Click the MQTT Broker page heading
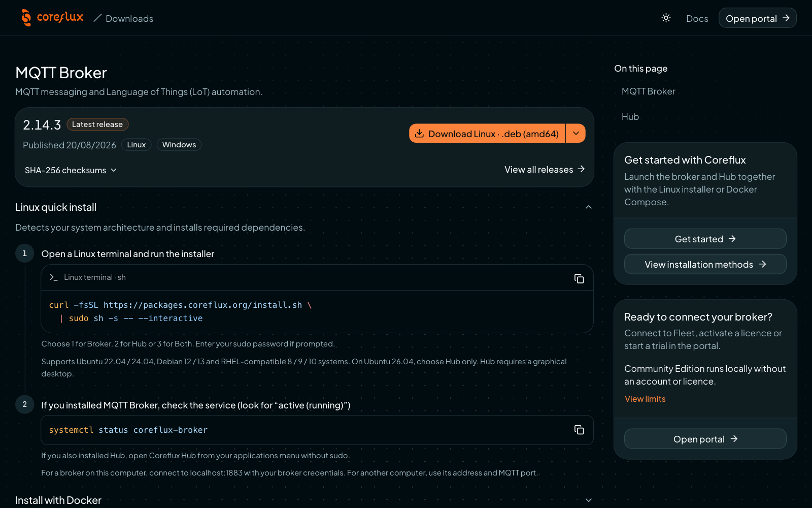This screenshot has height=508, width=812. [61, 73]
